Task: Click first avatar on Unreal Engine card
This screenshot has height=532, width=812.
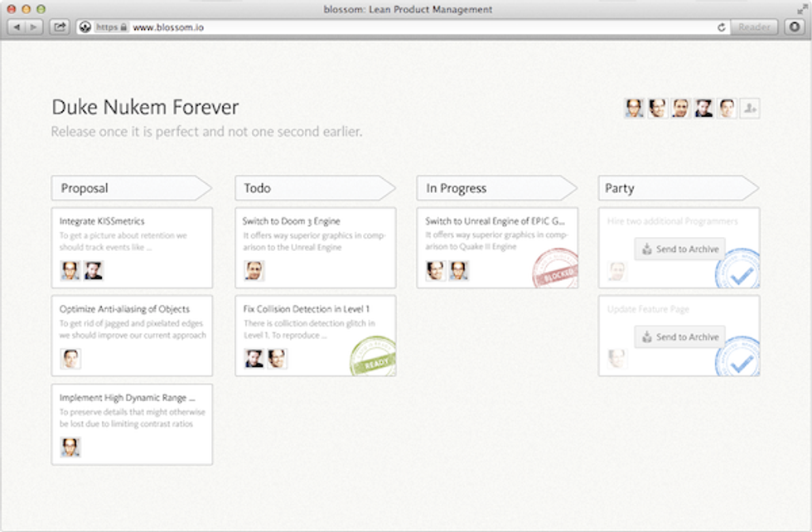Action: tap(436, 270)
